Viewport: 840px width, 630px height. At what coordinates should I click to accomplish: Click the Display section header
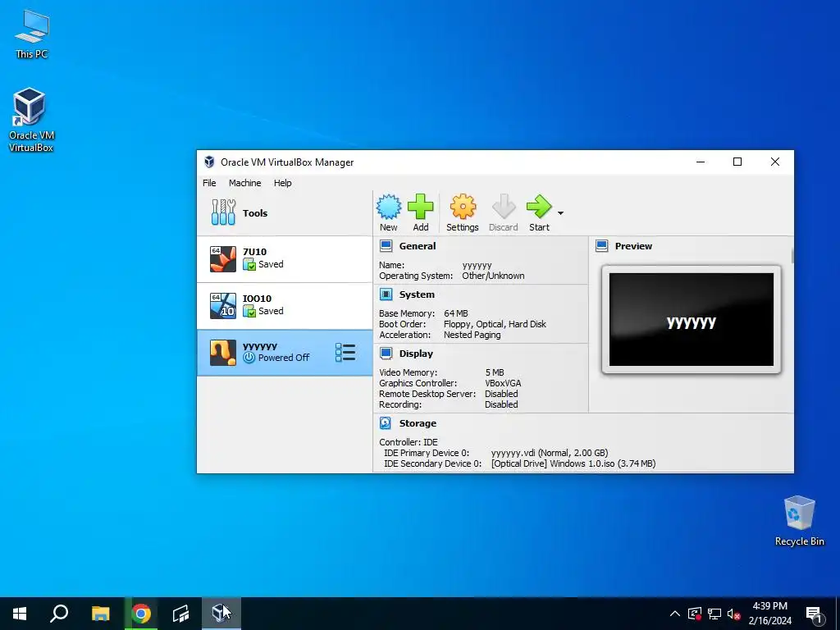click(x=416, y=353)
